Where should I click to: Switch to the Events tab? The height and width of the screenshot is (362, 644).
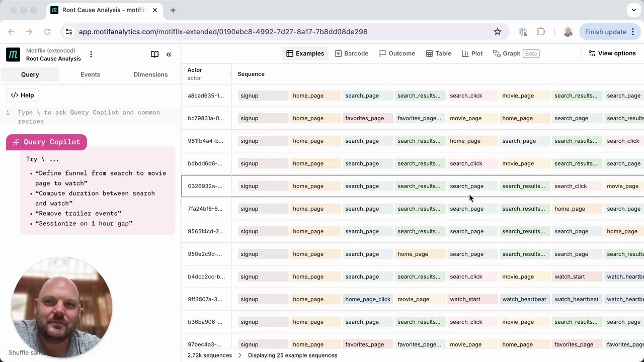coord(90,74)
